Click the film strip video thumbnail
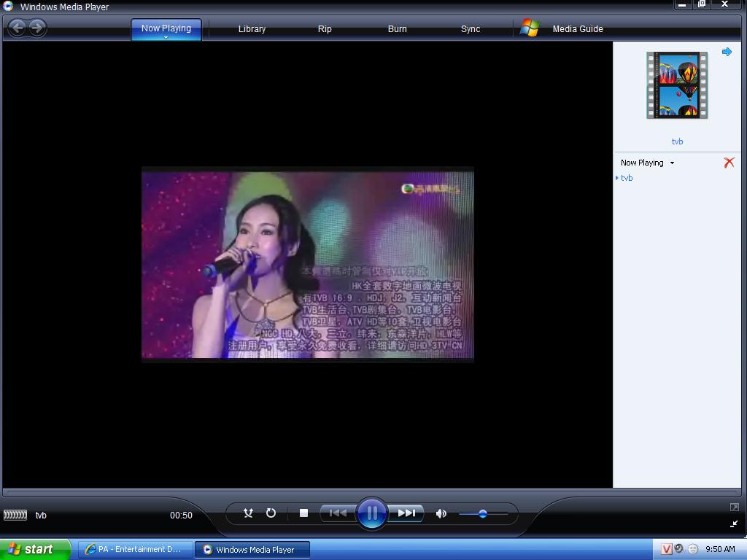 point(677,85)
